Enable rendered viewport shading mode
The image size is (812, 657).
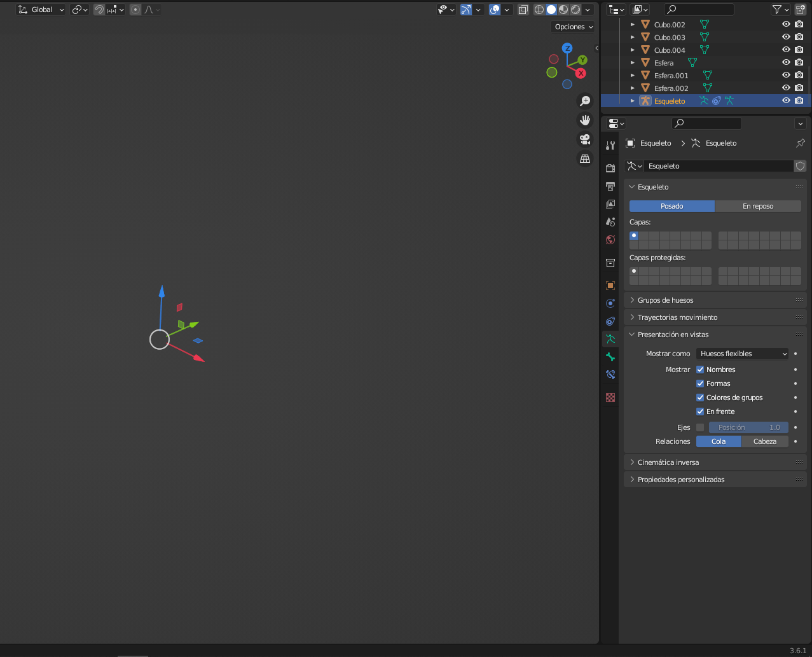click(575, 9)
